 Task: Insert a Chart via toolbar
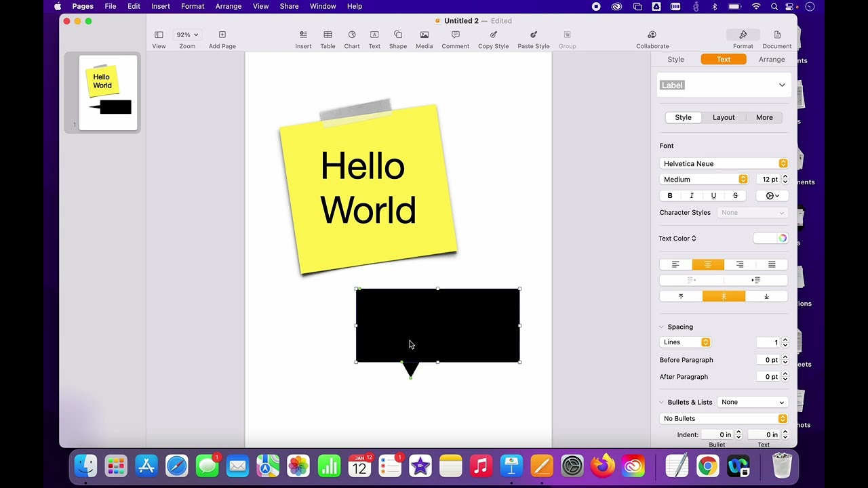pyautogui.click(x=352, y=39)
